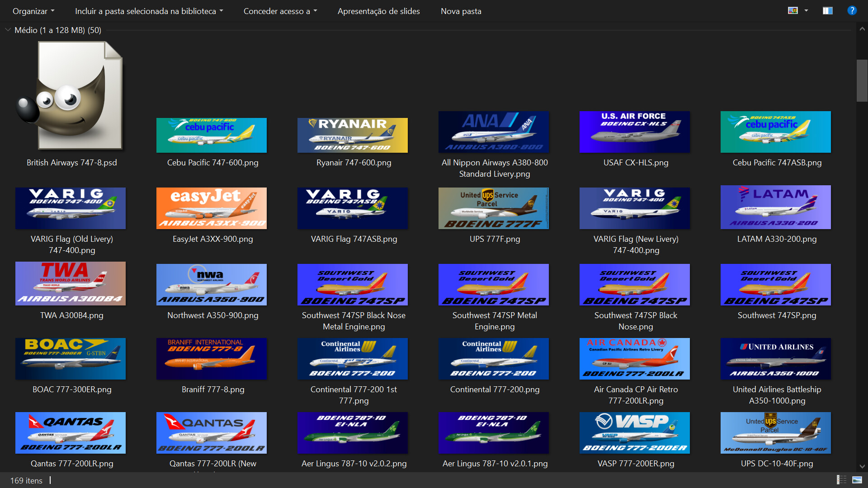Select All Nippon Airways A380-800 thumbnail
This screenshot has width=868, height=488.
(494, 132)
